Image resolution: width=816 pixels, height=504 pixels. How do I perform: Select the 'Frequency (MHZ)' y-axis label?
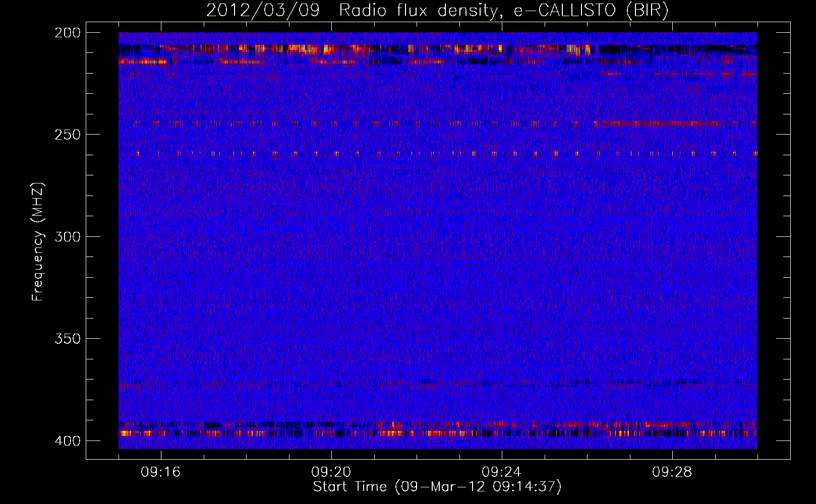(x=38, y=241)
